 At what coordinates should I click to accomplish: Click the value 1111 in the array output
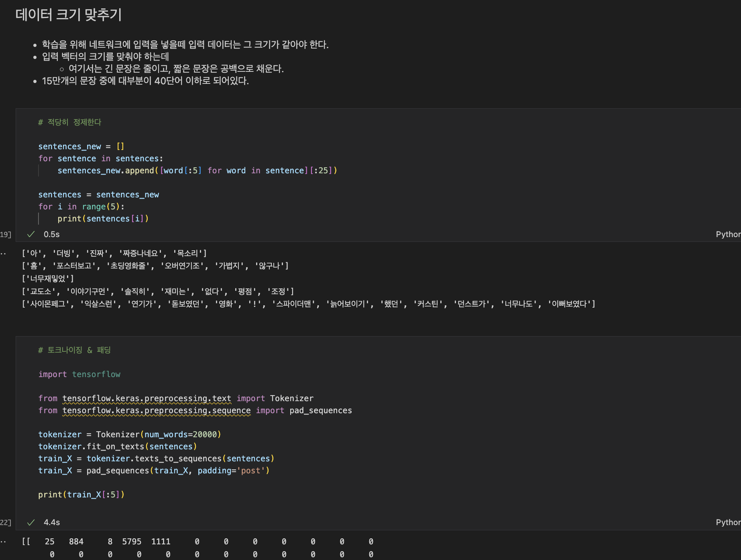tap(161, 542)
